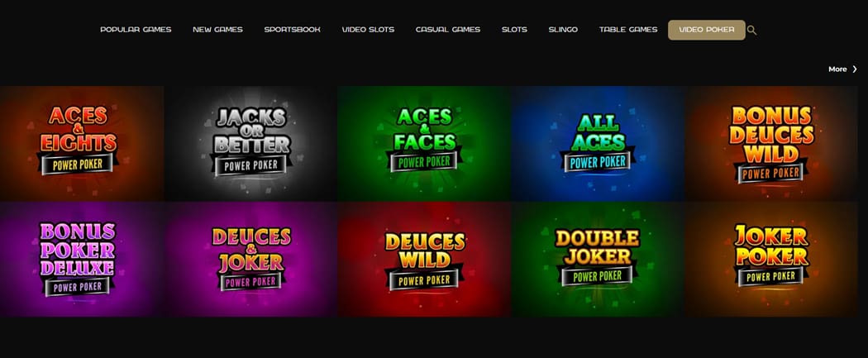Go to the Sportsbook section
Viewport: 868px width, 358px height.
click(293, 30)
